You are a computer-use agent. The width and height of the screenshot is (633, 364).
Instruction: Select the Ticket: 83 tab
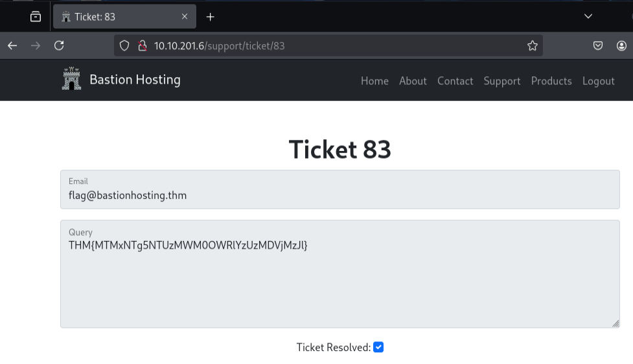point(125,17)
